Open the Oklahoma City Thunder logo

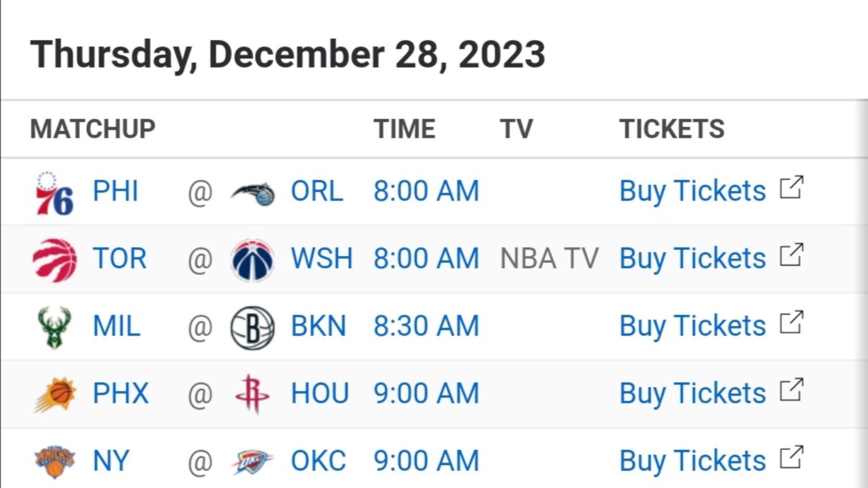click(x=252, y=462)
